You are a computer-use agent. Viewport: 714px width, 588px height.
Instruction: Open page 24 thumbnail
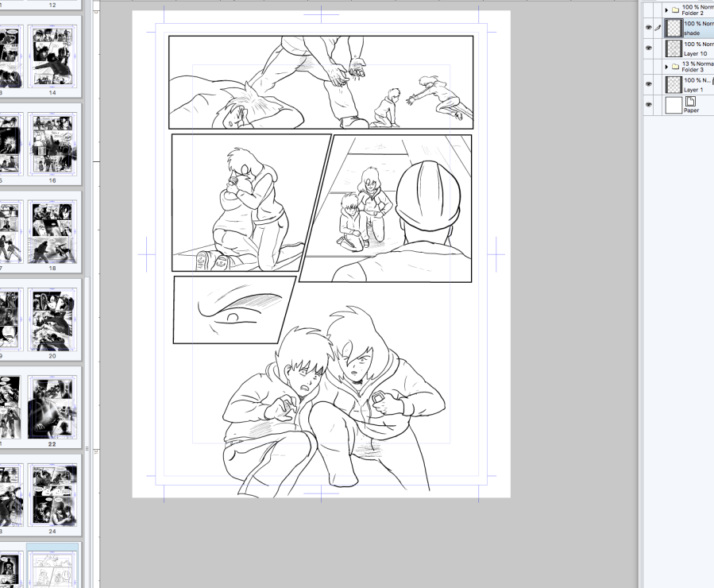[52, 495]
